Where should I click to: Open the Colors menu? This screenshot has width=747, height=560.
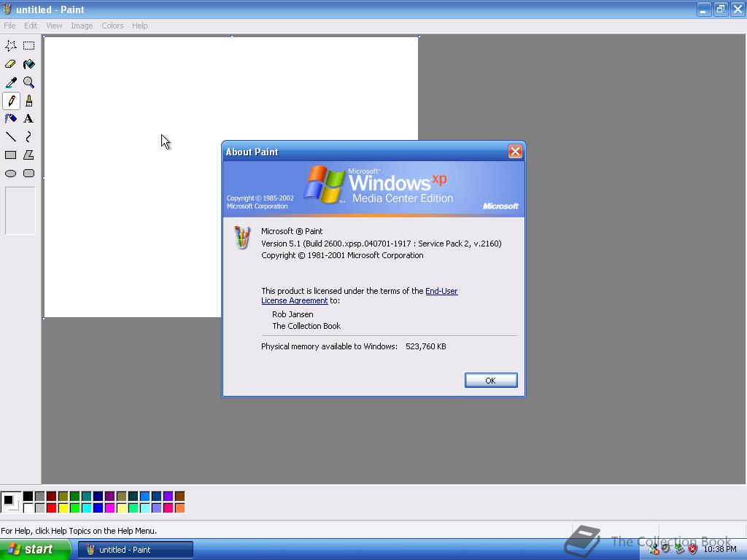[x=112, y=26]
